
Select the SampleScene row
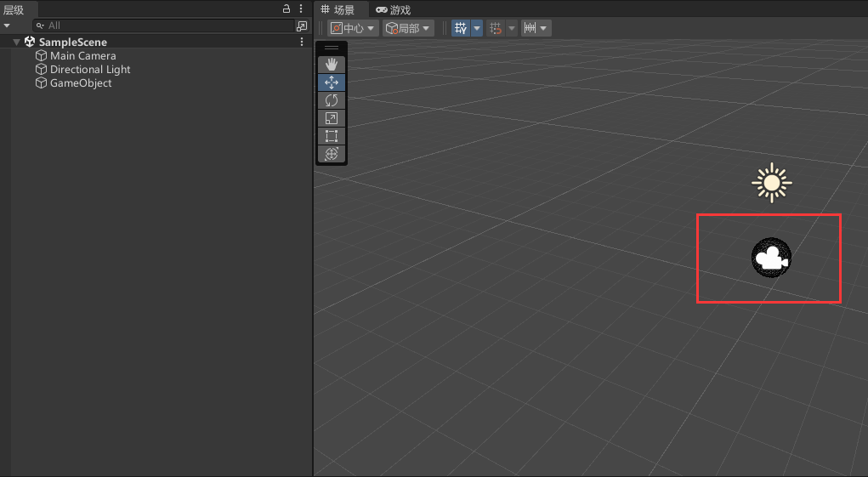click(x=156, y=42)
